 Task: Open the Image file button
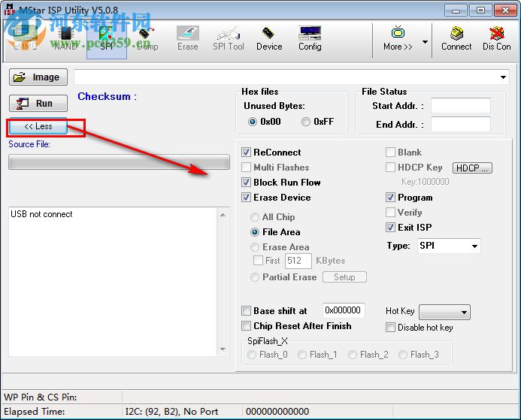[x=38, y=77]
